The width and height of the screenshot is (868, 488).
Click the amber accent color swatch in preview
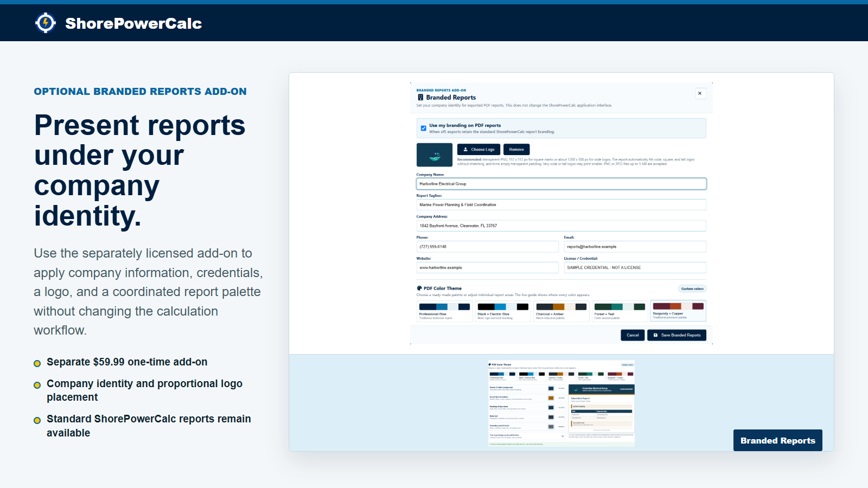[551, 398]
